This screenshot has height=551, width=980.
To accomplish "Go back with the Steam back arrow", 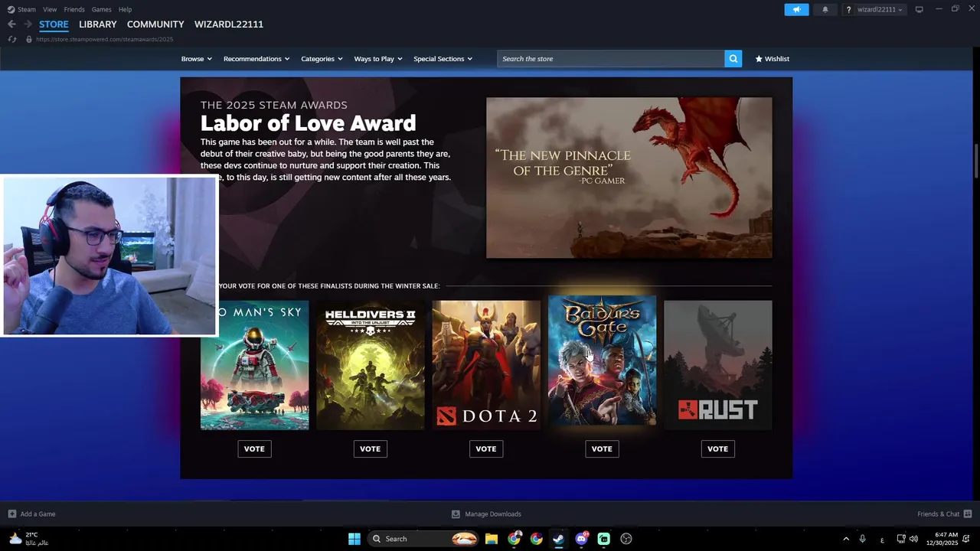I will (11, 24).
